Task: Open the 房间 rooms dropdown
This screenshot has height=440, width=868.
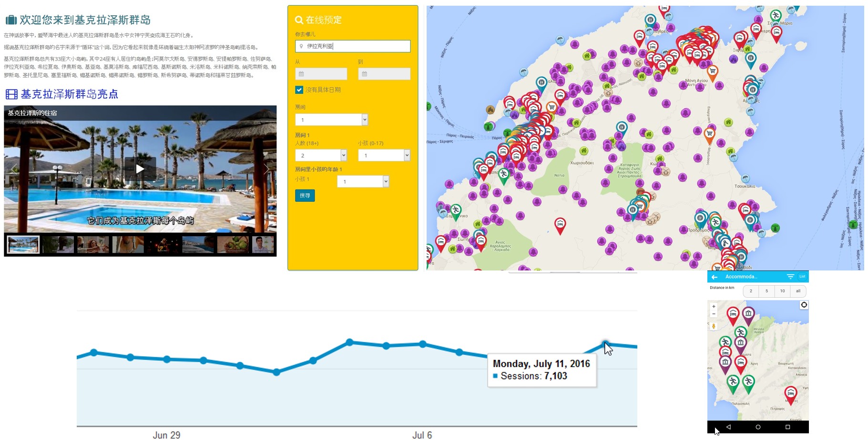Action: tap(331, 120)
